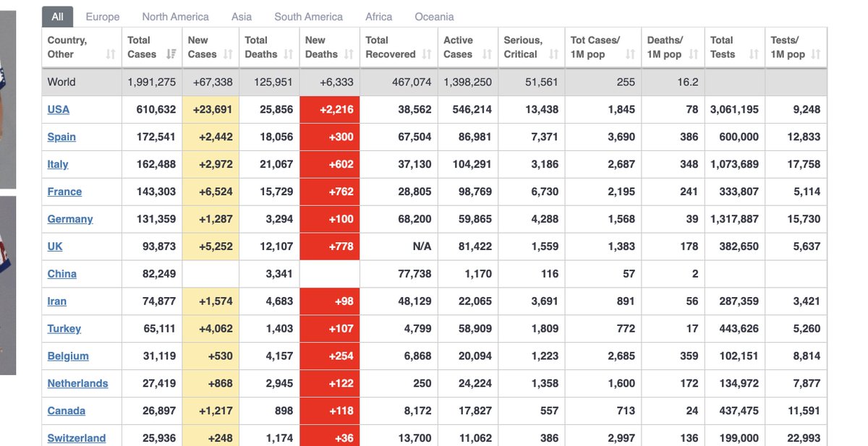Open the Spain country link

[x=61, y=137]
